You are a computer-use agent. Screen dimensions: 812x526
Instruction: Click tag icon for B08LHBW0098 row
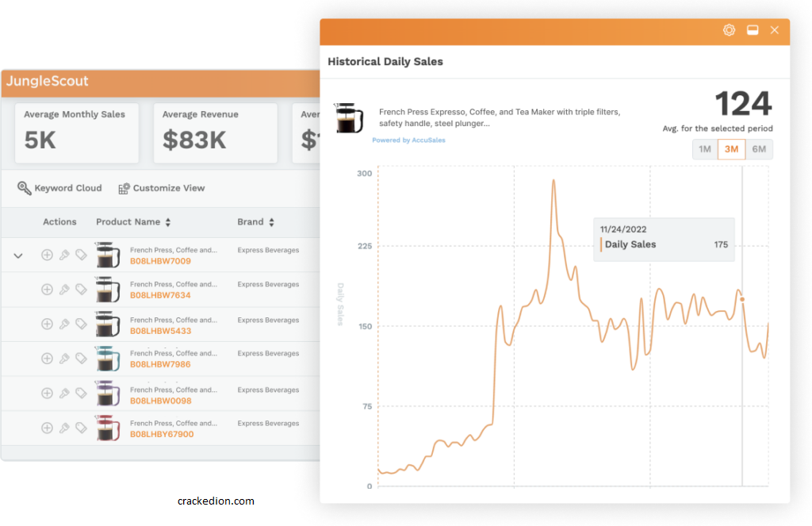(x=82, y=394)
